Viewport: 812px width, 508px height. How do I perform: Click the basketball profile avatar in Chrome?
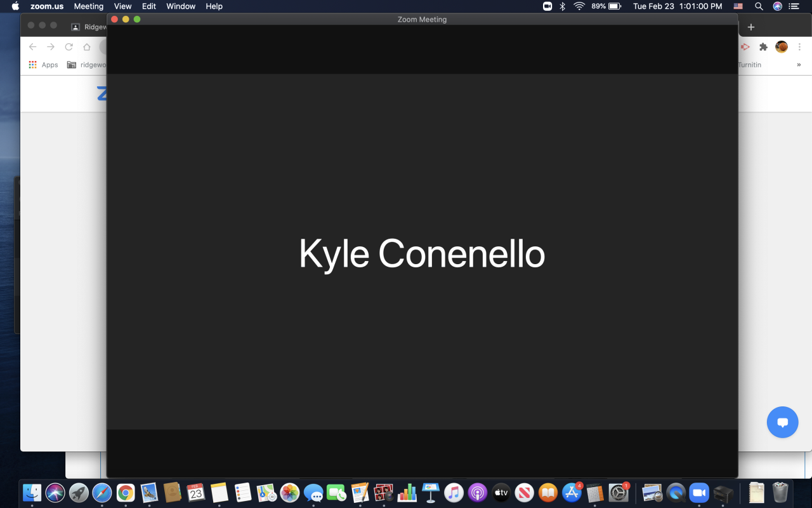tap(782, 47)
